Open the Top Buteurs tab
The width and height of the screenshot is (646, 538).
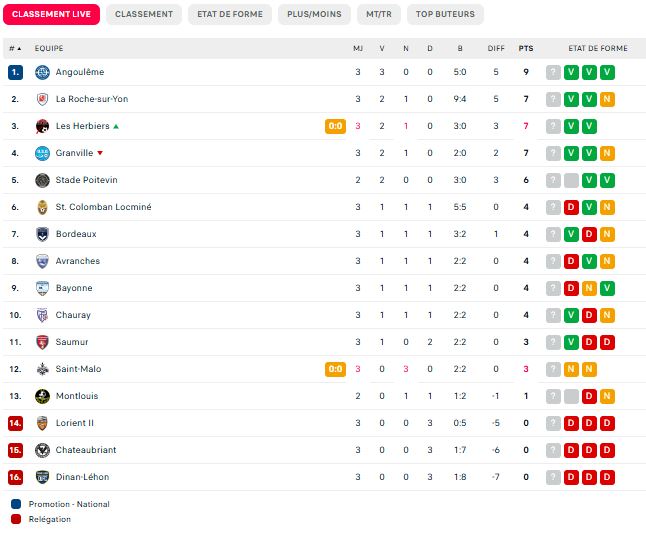click(x=445, y=14)
